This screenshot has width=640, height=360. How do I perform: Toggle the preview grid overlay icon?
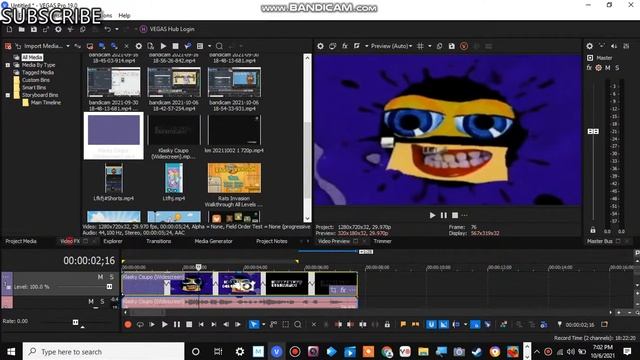click(420, 46)
